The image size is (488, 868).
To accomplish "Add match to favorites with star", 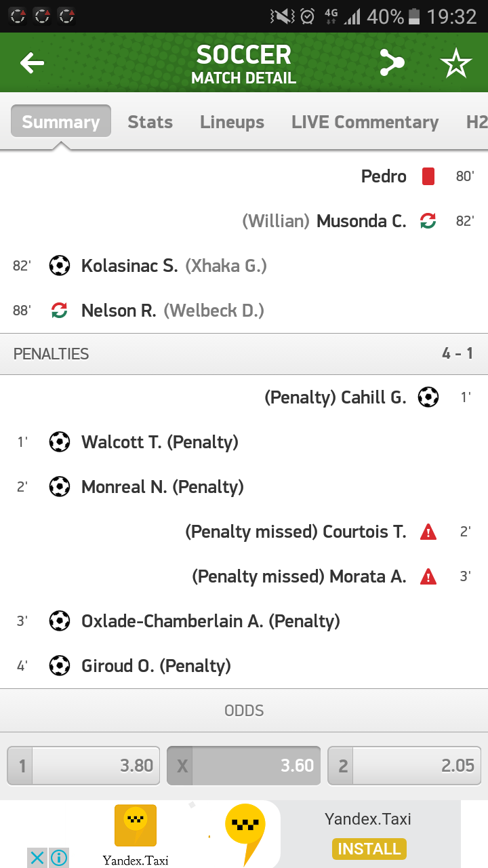I will click(x=455, y=63).
